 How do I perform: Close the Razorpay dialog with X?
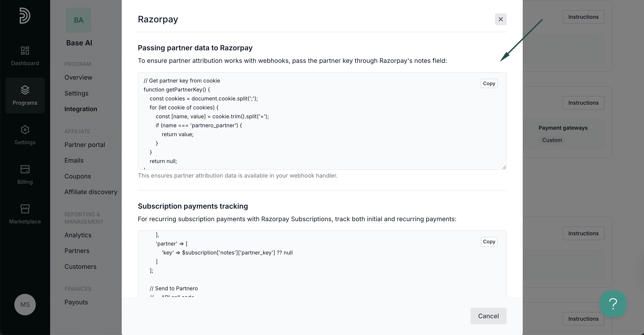coord(501,19)
